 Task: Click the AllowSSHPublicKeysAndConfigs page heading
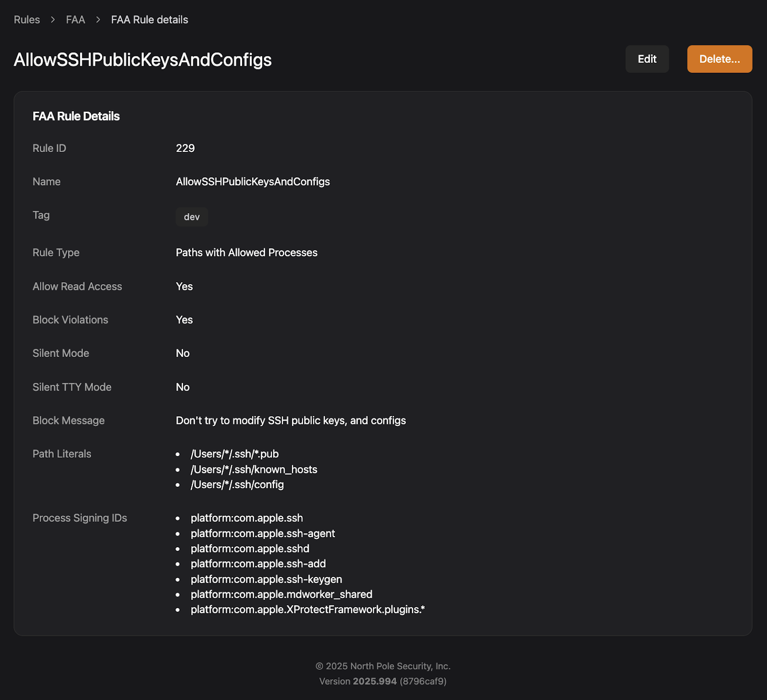[142, 60]
